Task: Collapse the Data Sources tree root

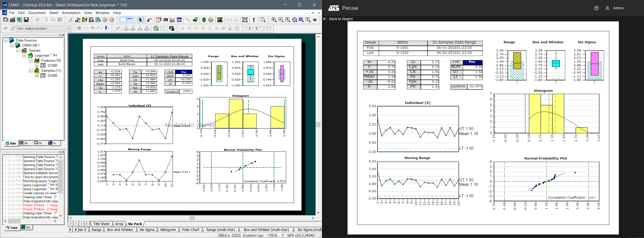Action: pyautogui.click(x=6, y=40)
